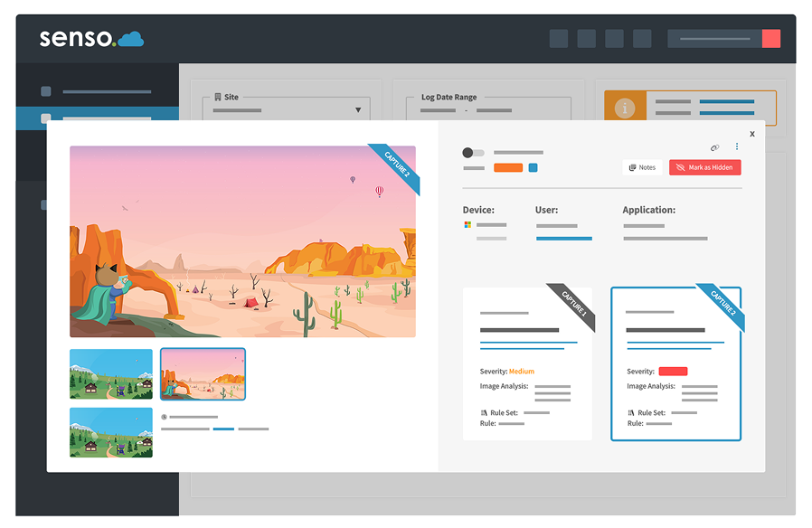Open the three-dot more options menu
The height and width of the screenshot is (528, 812).
pyautogui.click(x=737, y=146)
